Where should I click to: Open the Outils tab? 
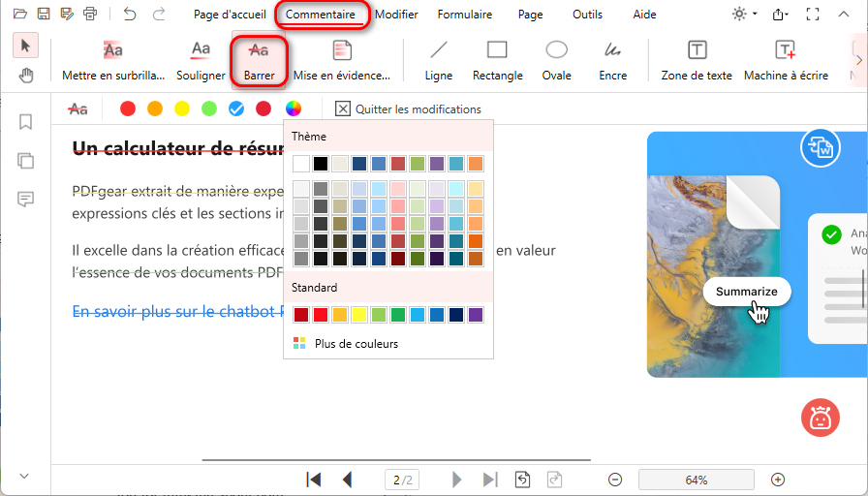coord(587,15)
